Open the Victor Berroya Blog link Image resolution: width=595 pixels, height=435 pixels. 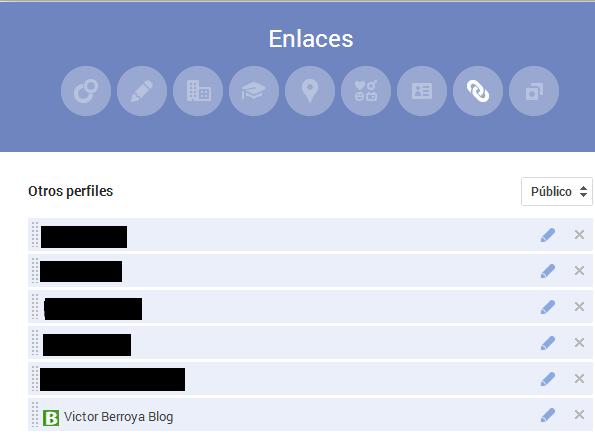coord(118,417)
